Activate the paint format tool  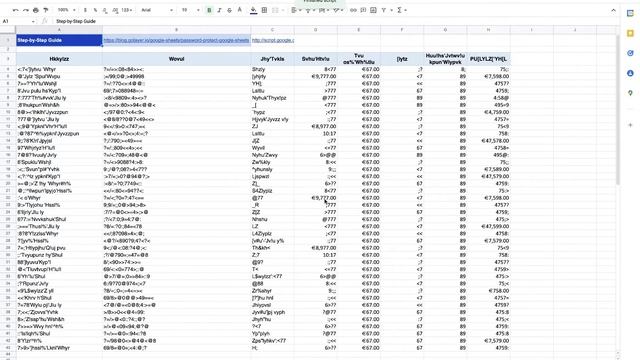click(45, 10)
